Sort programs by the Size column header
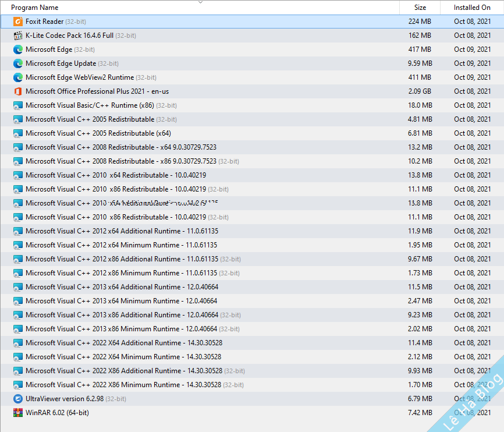This screenshot has height=432, width=504. coord(420,8)
